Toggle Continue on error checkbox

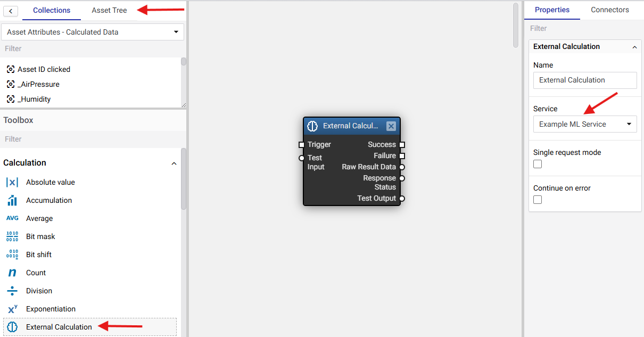538,200
